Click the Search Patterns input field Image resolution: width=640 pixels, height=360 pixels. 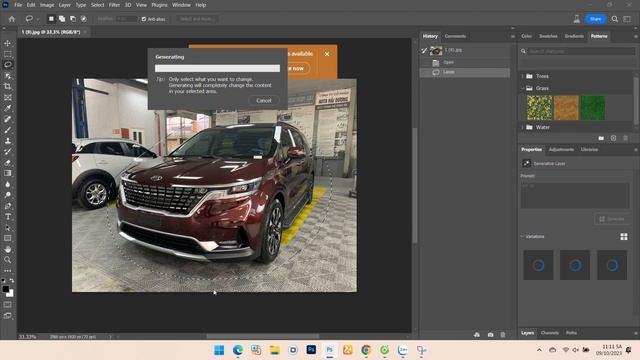pos(582,51)
